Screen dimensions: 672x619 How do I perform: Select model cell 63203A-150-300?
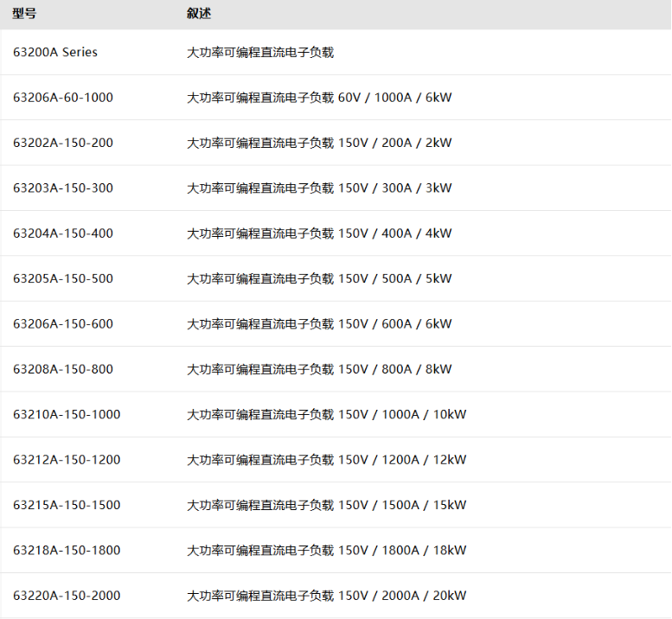(x=63, y=188)
